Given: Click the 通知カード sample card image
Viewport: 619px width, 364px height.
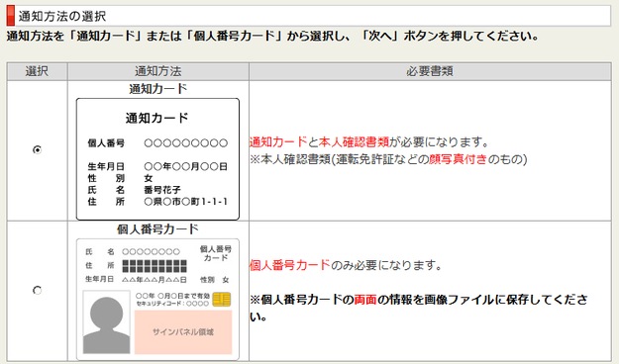Looking at the screenshot, I should point(157,159).
